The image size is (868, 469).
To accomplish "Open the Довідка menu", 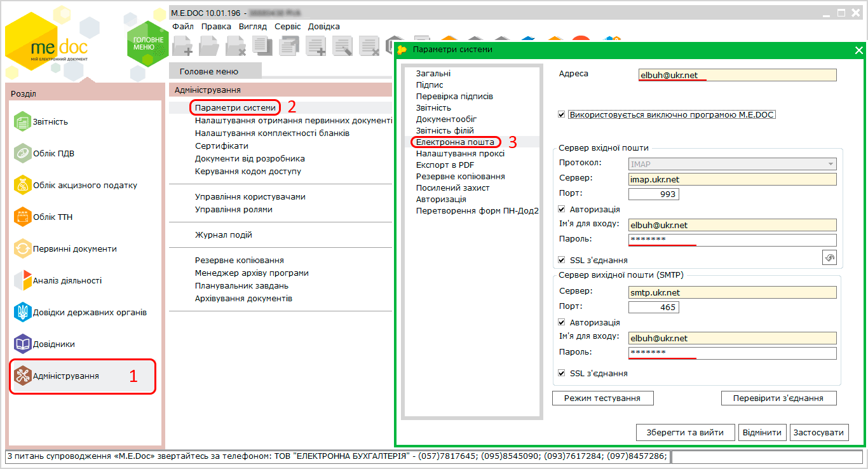I will pyautogui.click(x=324, y=27).
